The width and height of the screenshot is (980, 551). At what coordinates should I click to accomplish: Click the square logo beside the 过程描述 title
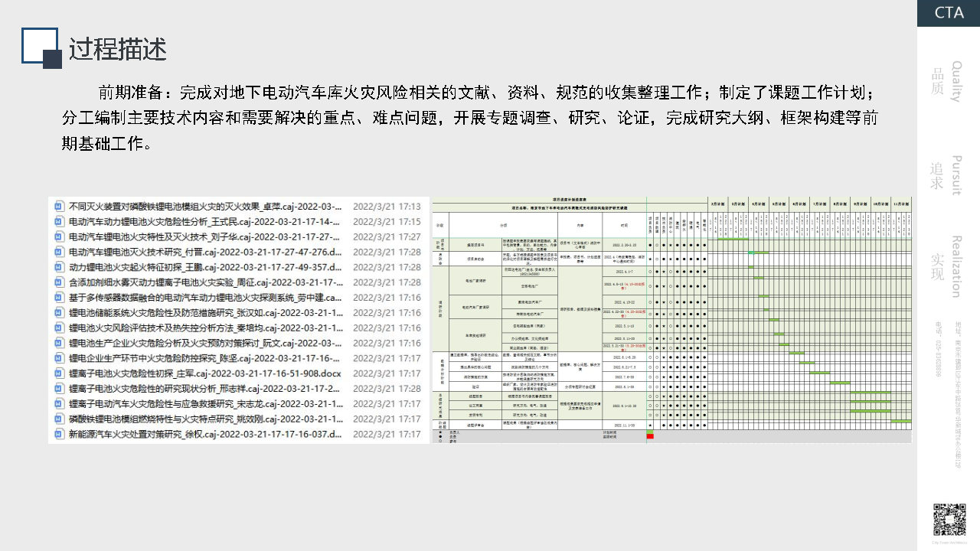point(41,48)
